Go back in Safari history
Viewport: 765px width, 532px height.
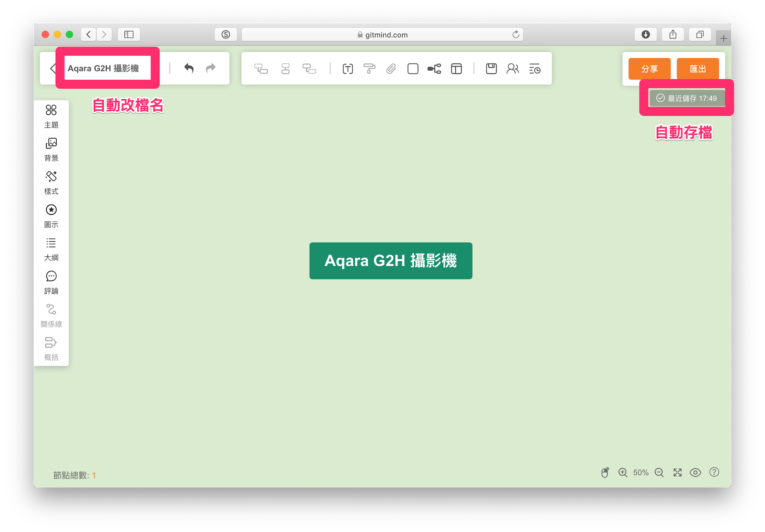(x=89, y=34)
